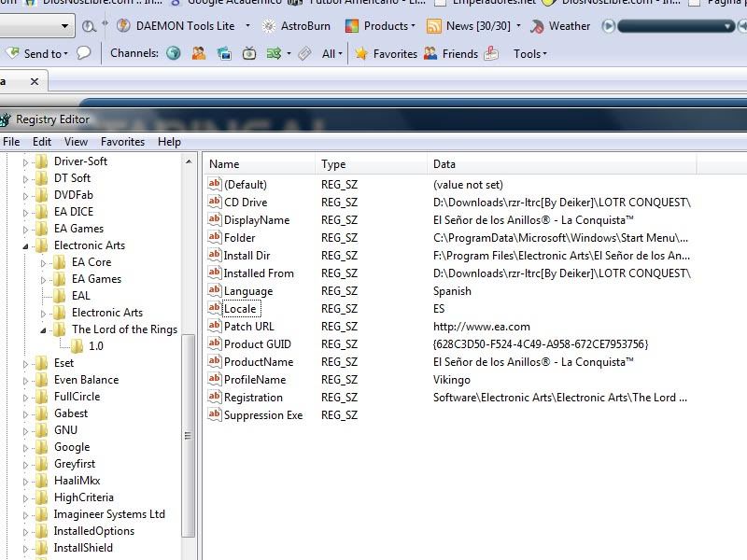The height and width of the screenshot is (560, 747).
Task: Select the computers channel icon
Action: (x=224, y=53)
